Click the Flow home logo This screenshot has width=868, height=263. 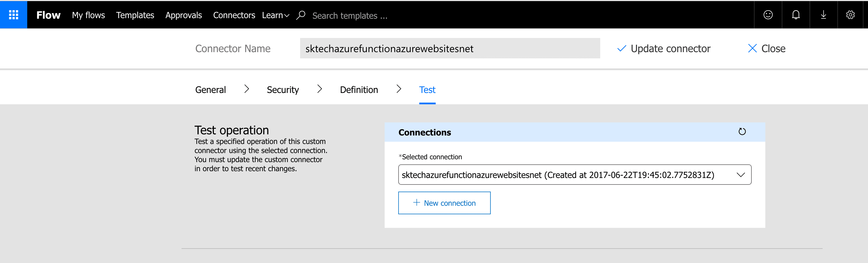[x=48, y=15]
